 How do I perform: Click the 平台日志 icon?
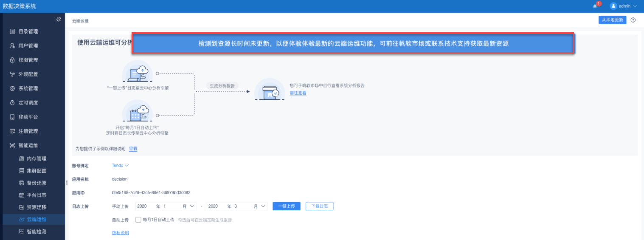coord(22,195)
